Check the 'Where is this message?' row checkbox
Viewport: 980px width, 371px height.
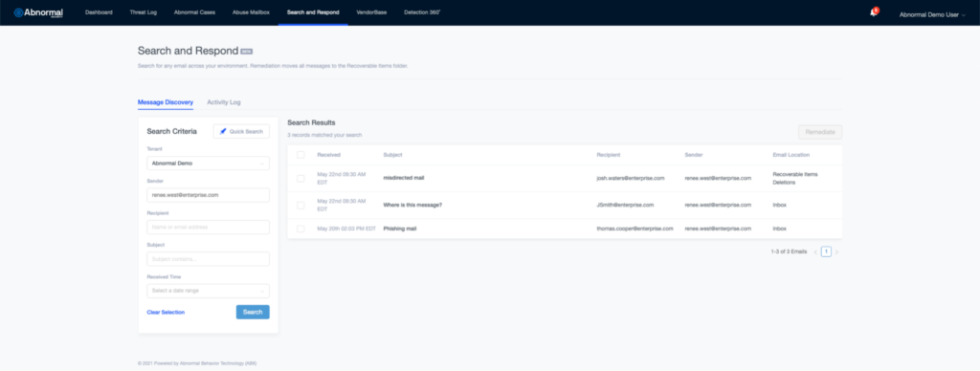(301, 205)
